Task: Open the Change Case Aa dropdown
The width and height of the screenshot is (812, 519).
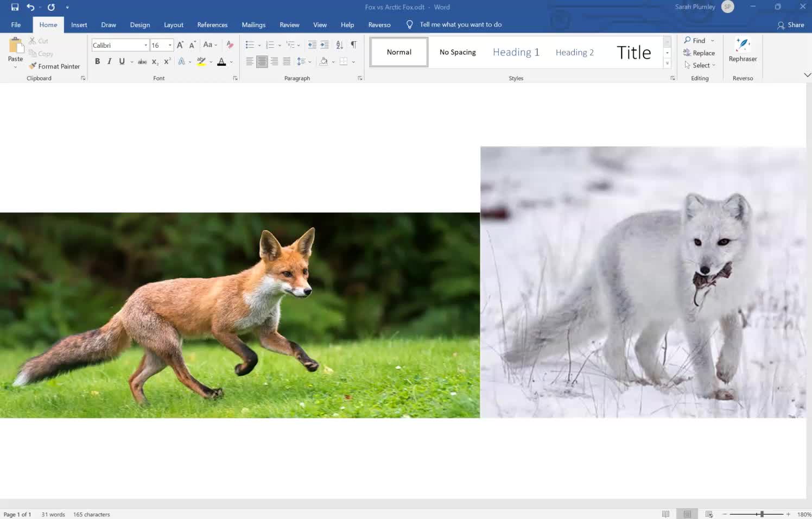Action: (210, 45)
